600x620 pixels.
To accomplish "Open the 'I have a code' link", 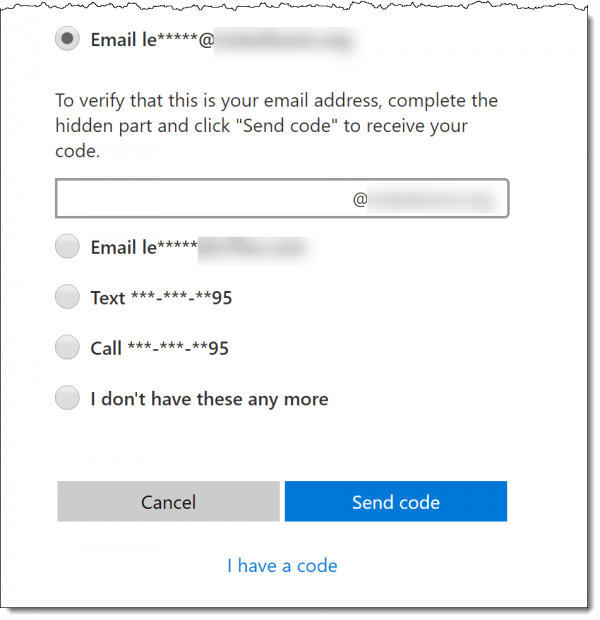I will [282, 566].
